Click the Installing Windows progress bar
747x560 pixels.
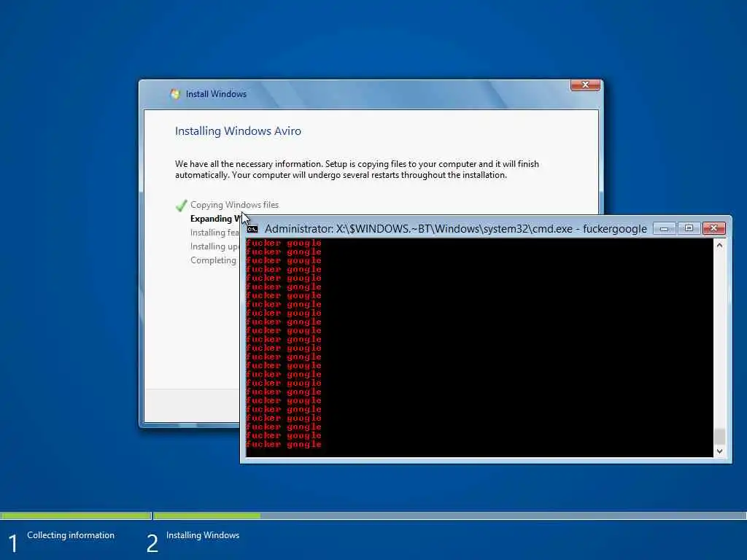(x=449, y=516)
